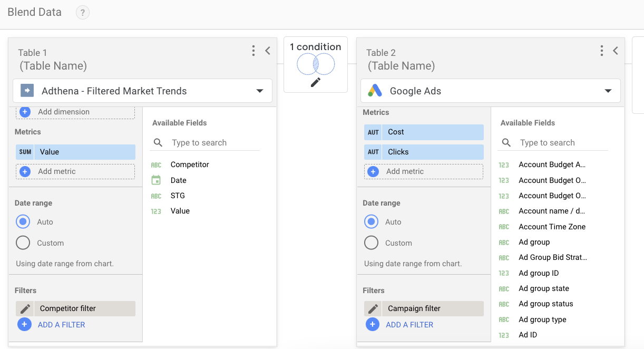Select Ad group state field
This screenshot has width=644, height=349.
[x=543, y=288]
